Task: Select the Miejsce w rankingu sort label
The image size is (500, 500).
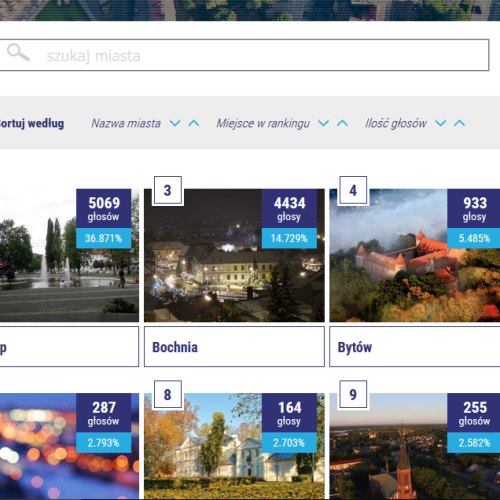Action: click(x=263, y=124)
